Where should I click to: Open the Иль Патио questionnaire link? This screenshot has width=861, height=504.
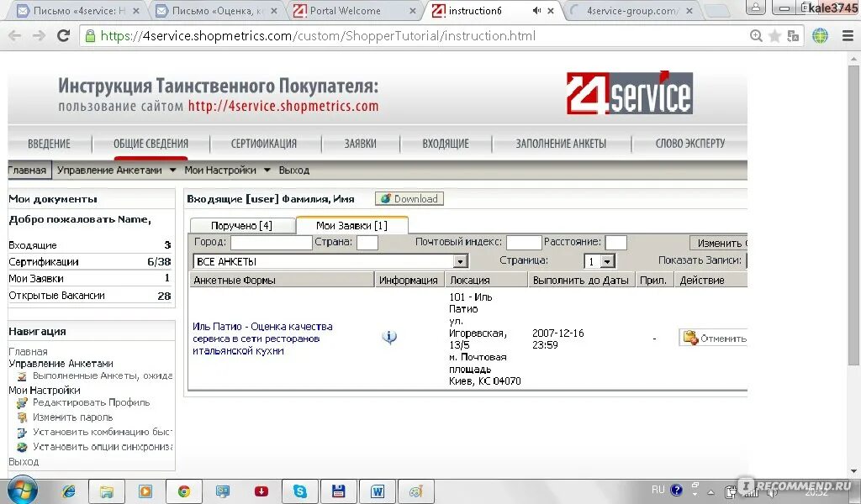[x=262, y=339]
